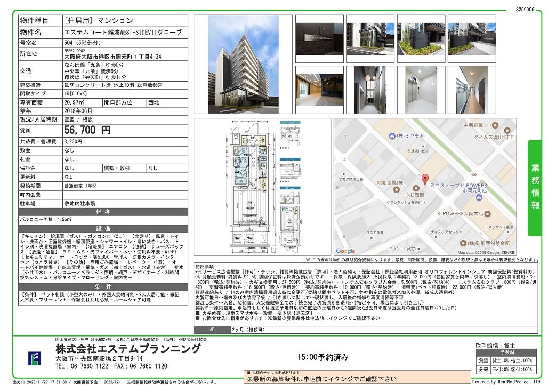Click the green 業務情報 side tab
The image size is (556, 392).
[535, 188]
